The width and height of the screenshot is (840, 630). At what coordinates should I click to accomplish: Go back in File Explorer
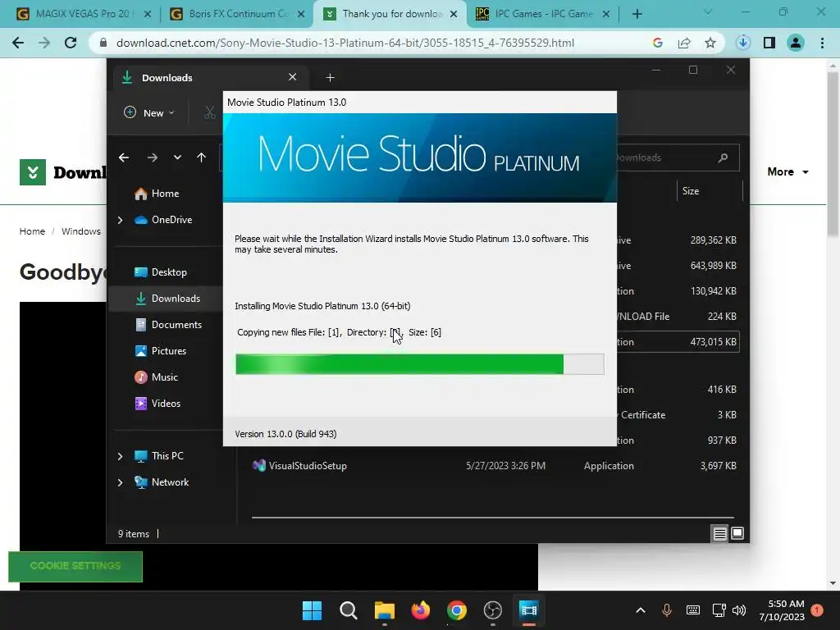[124, 157]
